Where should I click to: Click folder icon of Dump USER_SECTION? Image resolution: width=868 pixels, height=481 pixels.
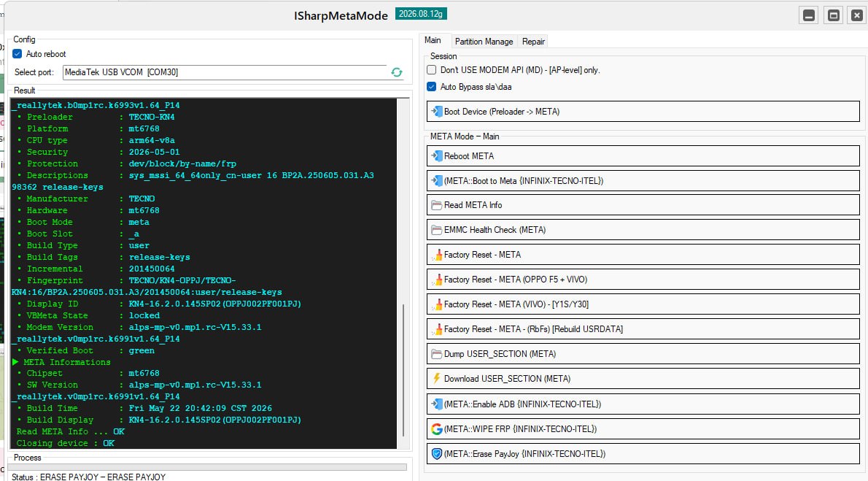[436, 354]
